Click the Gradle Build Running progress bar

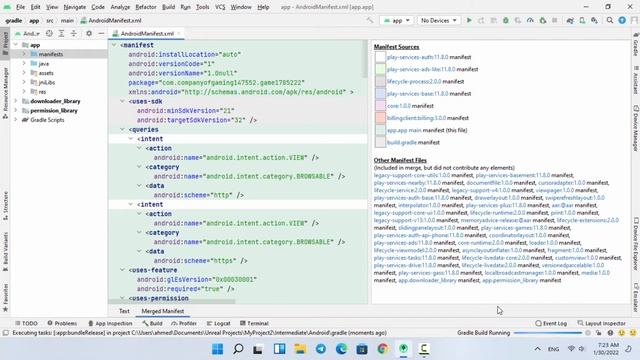point(547,333)
